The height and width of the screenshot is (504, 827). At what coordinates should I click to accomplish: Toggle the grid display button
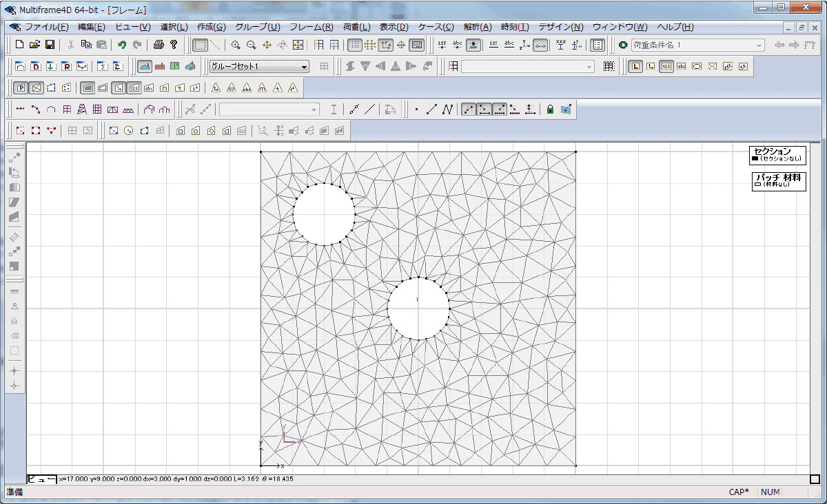point(354,45)
